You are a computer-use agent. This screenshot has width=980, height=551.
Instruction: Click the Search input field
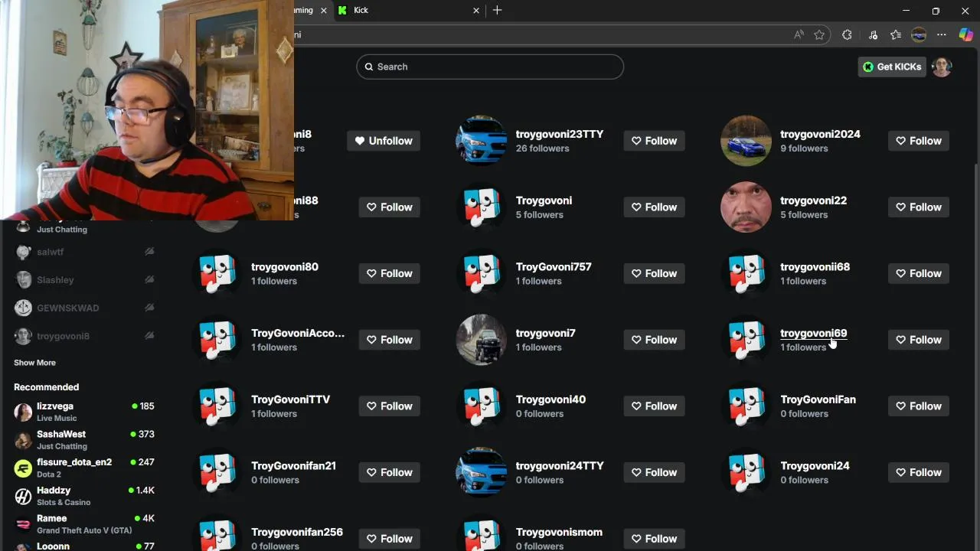pos(490,67)
